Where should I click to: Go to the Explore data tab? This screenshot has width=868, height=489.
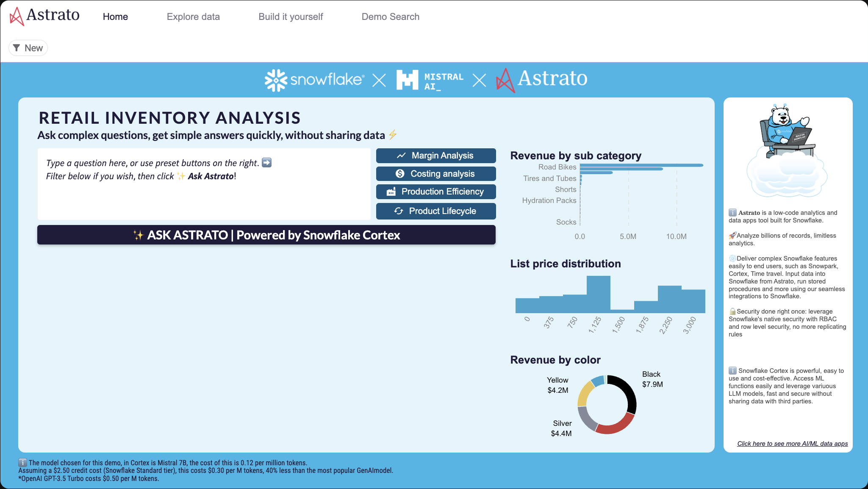[193, 17]
